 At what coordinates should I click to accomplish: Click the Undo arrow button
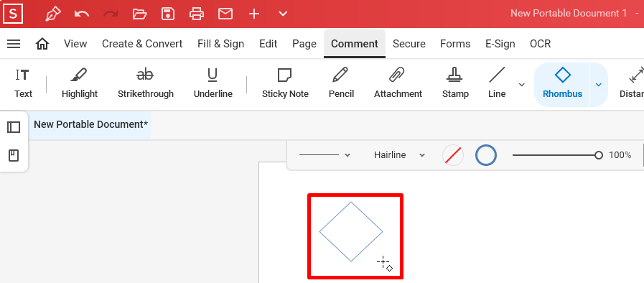82,14
